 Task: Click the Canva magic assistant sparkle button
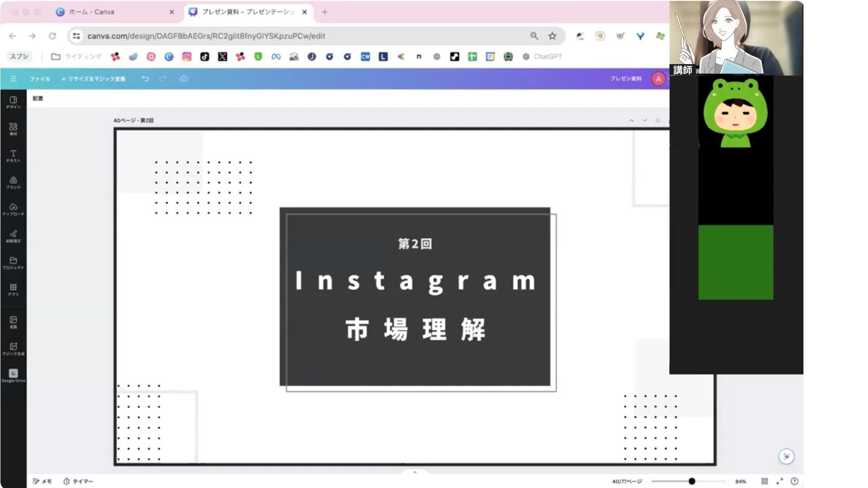coord(787,456)
